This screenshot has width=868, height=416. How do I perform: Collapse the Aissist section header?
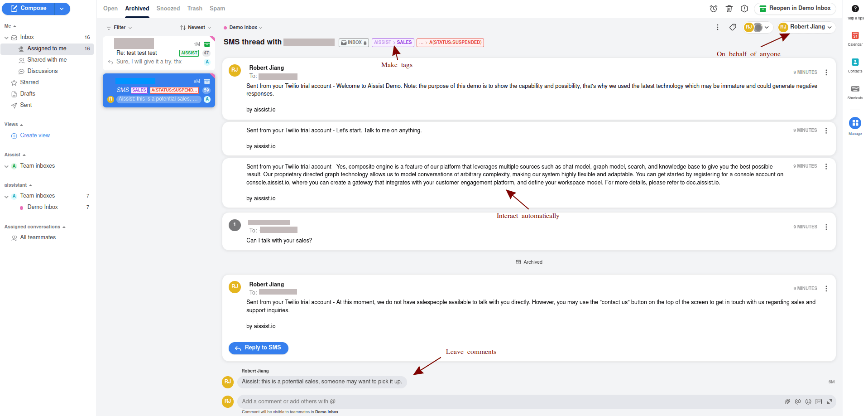tap(15, 155)
